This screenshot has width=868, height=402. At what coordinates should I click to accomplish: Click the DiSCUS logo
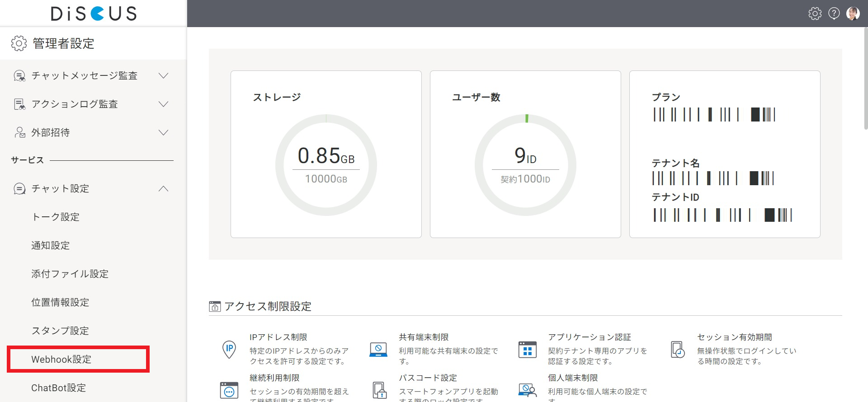click(94, 14)
